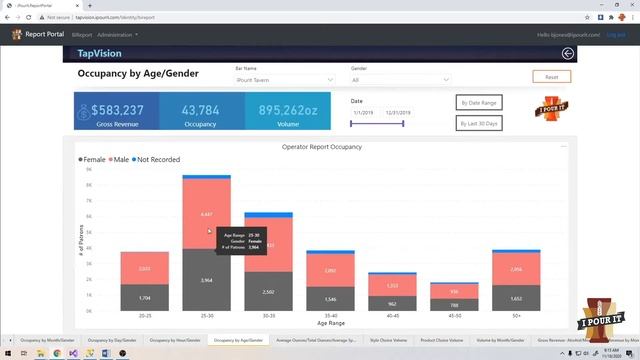Open Occupancy by Month/Gender tab
The width and height of the screenshot is (640, 360).
point(47,340)
